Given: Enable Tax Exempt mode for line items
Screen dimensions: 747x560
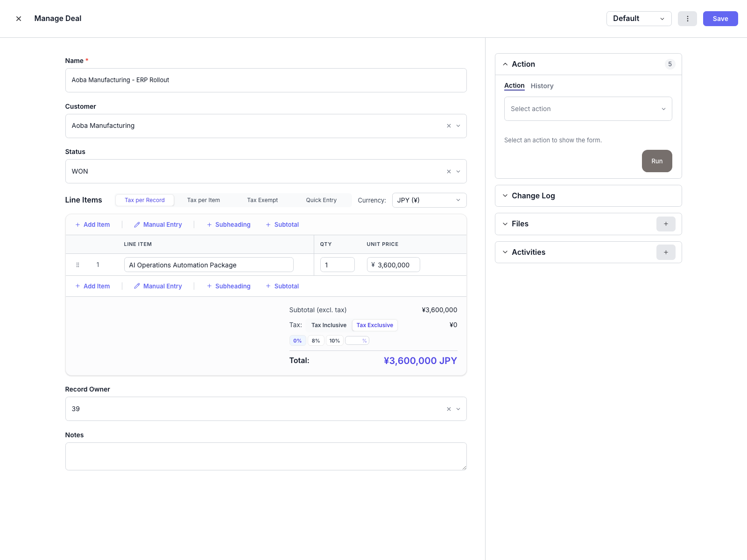Looking at the screenshot, I should 262,200.
